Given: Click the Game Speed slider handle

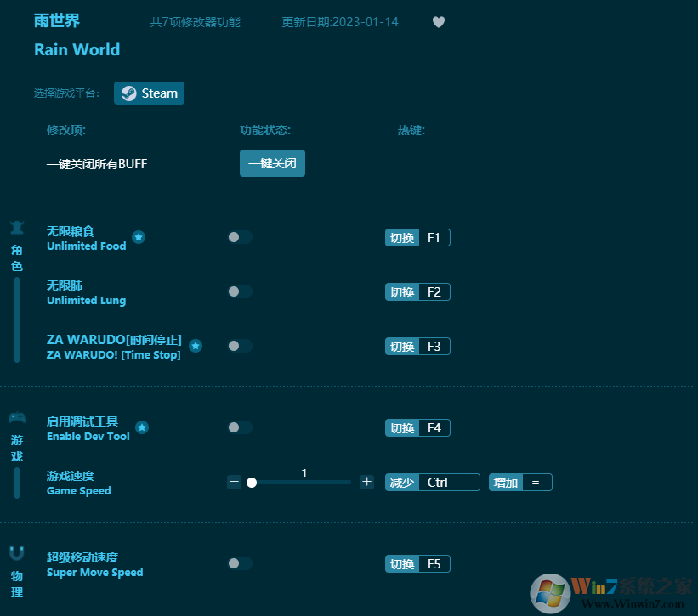Looking at the screenshot, I should (252, 482).
